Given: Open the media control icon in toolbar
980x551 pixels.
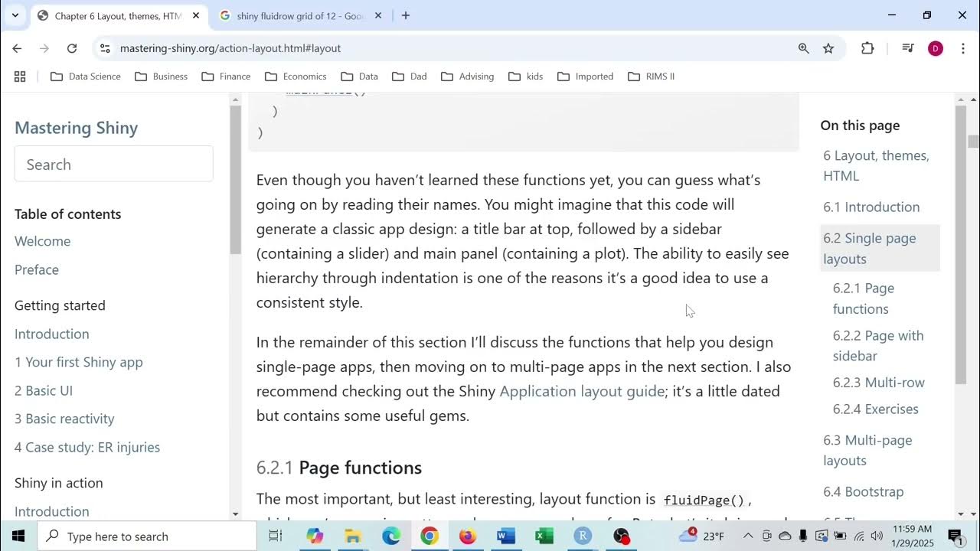Looking at the screenshot, I should pos(908,48).
